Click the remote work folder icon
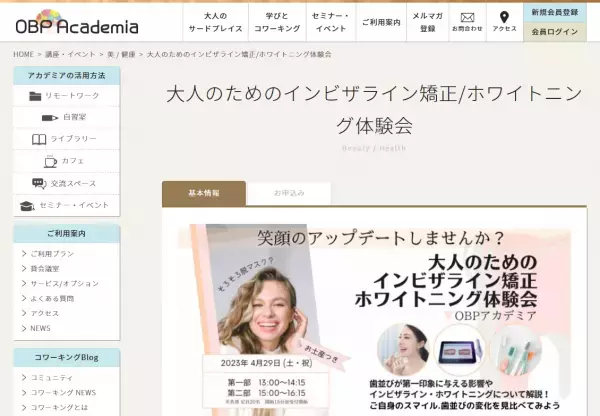Screen dimensions: 600x416 pyautogui.click(x=35, y=96)
